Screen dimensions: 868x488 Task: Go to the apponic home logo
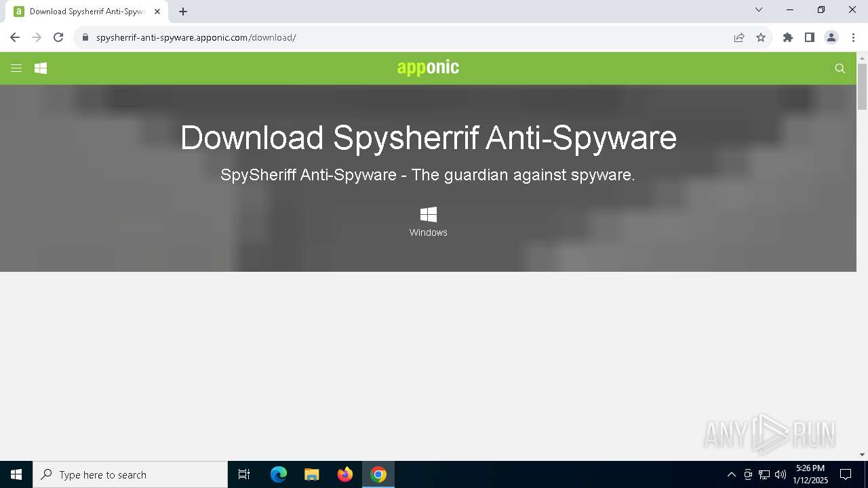(428, 67)
